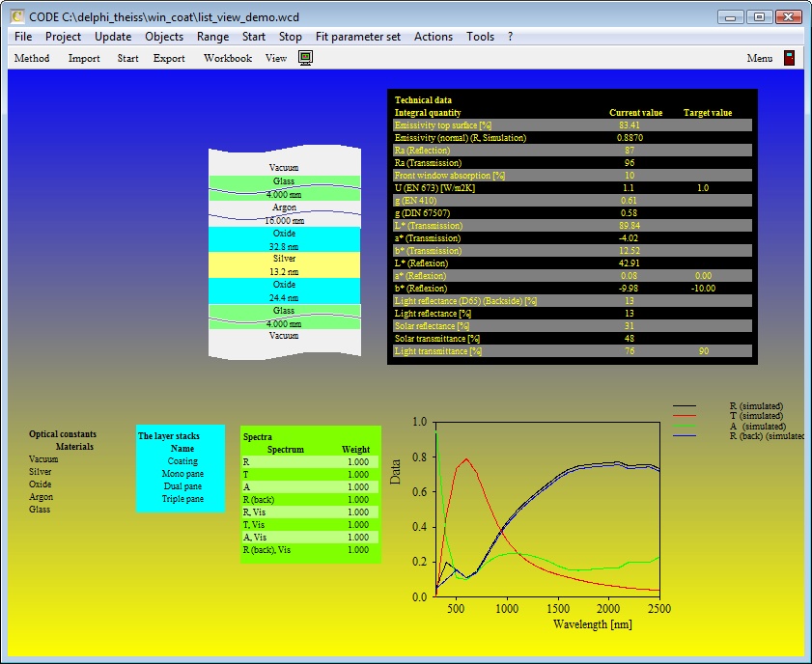Viewport: 812px width, 664px height.
Task: Click the red device icon beside Menu
Action: [789, 58]
